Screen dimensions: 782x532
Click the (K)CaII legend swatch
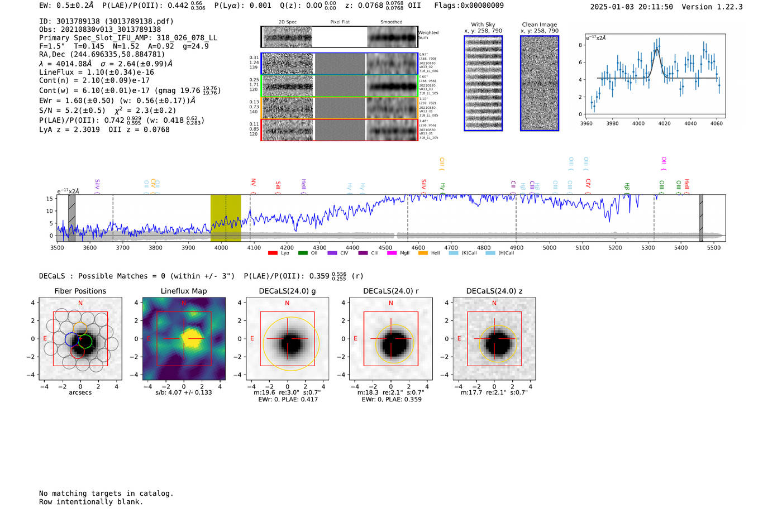pyautogui.click(x=454, y=253)
